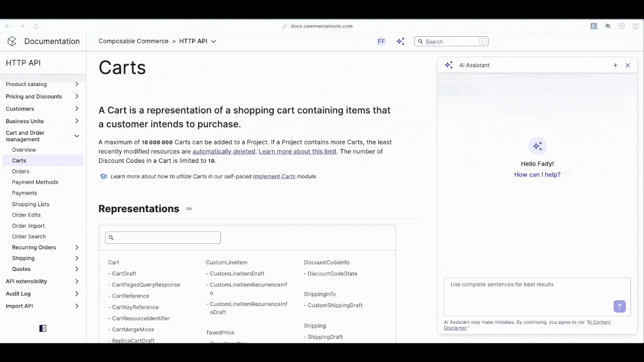Open the CartKeyReference representation
The image size is (644, 362).
[x=135, y=307]
